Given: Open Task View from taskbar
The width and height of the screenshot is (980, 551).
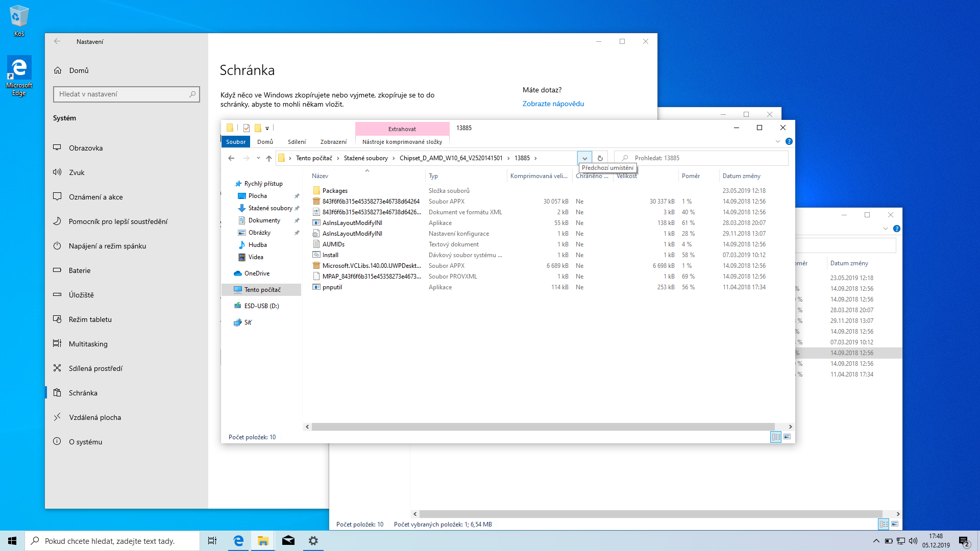Looking at the screenshot, I should point(212,541).
